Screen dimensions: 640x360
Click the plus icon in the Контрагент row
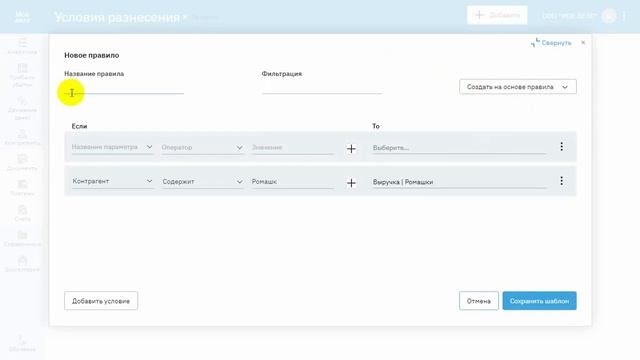[x=351, y=183]
